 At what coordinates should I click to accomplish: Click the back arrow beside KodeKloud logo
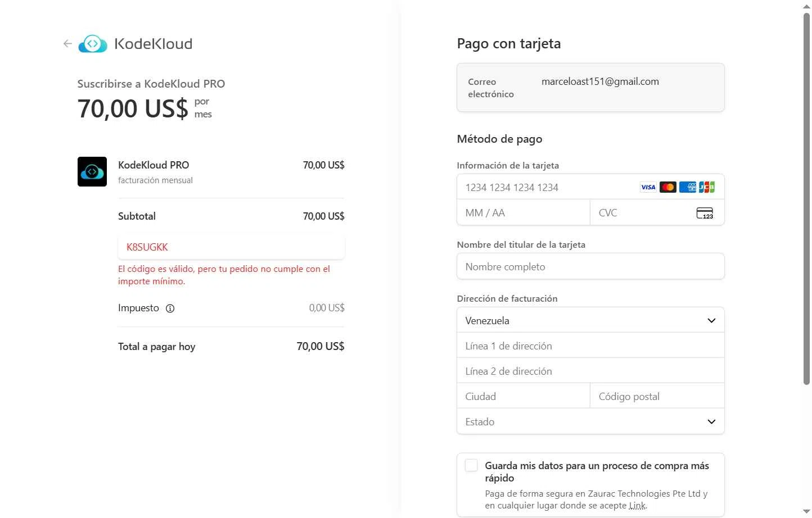pos(67,44)
